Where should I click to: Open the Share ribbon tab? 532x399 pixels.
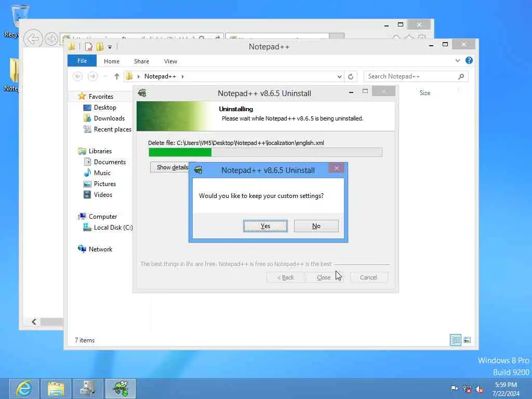tap(141, 61)
